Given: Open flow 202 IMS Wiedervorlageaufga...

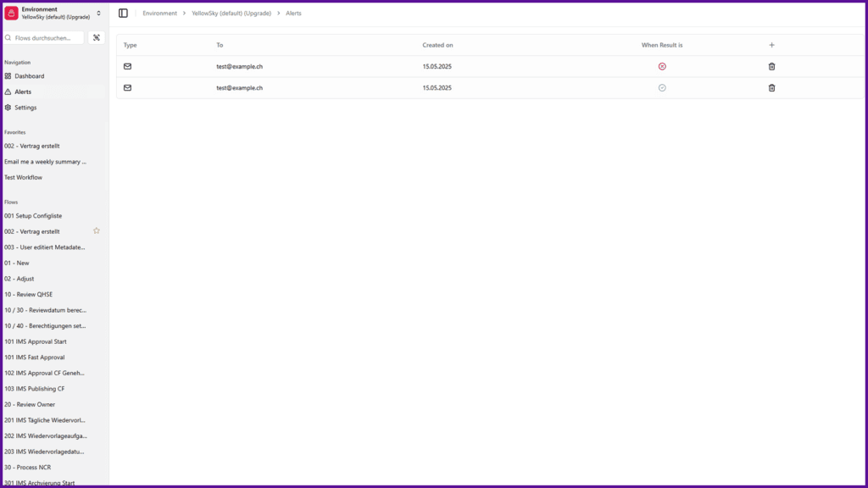Looking at the screenshot, I should (x=46, y=436).
